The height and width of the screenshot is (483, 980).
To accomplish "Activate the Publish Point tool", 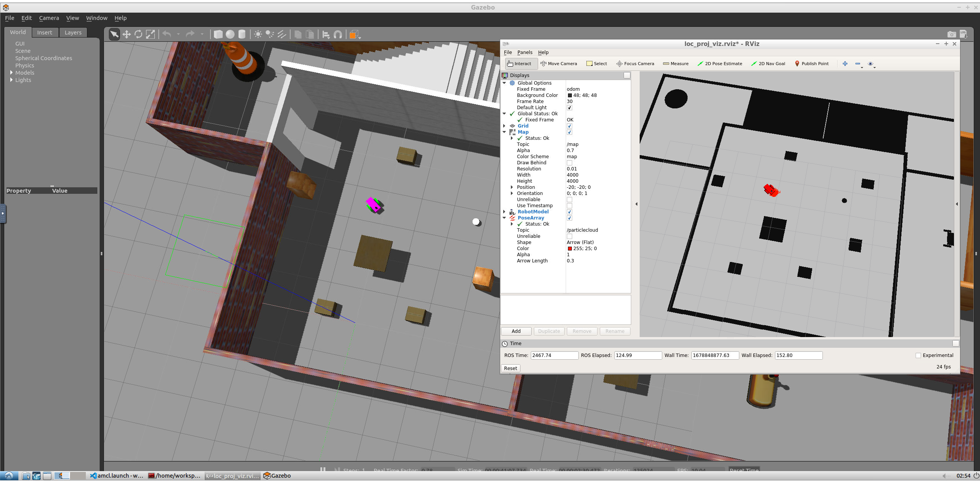I will coord(812,64).
